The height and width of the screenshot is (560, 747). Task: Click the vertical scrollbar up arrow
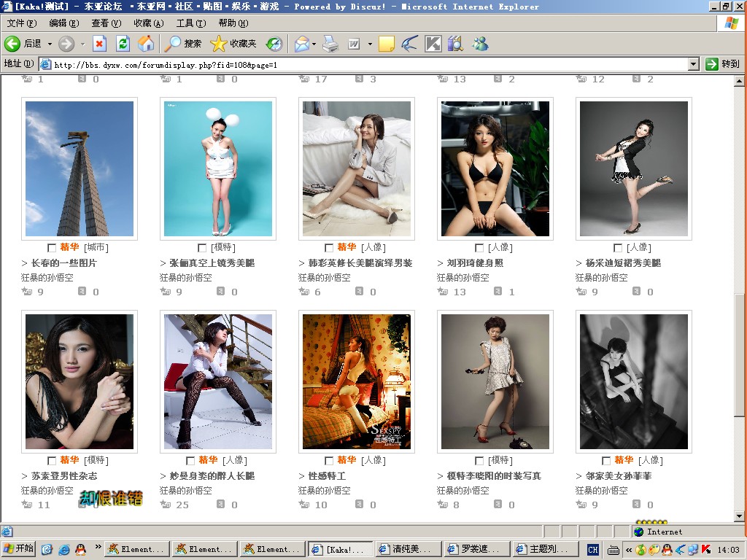[740, 81]
